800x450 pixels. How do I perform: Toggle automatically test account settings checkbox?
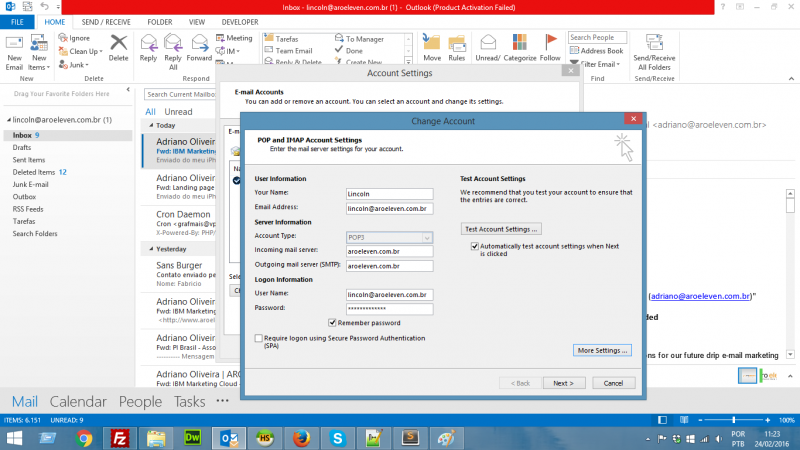(x=475, y=244)
